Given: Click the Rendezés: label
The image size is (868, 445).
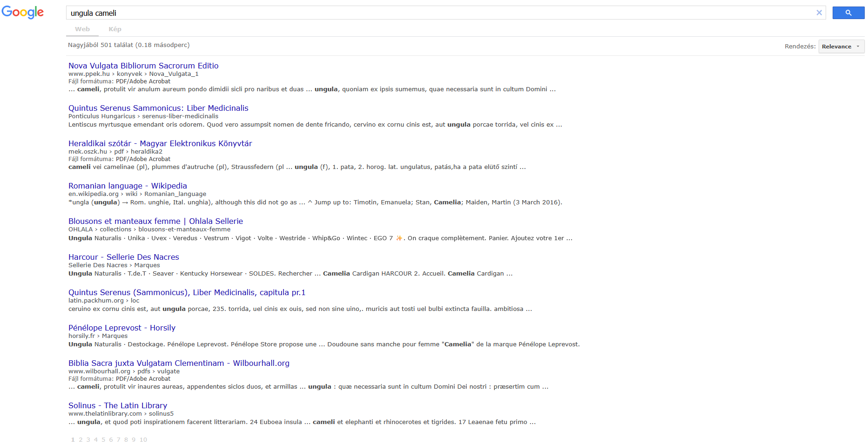Looking at the screenshot, I should [800, 47].
